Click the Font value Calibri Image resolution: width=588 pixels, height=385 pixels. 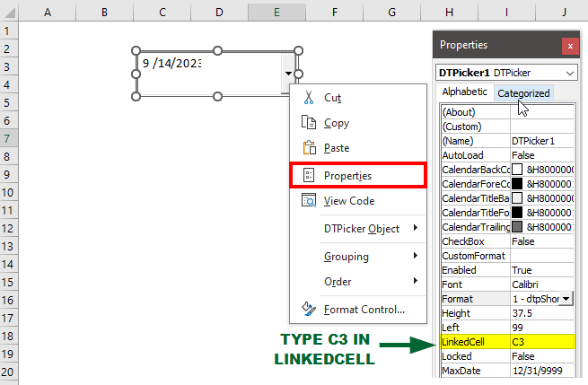coord(542,284)
